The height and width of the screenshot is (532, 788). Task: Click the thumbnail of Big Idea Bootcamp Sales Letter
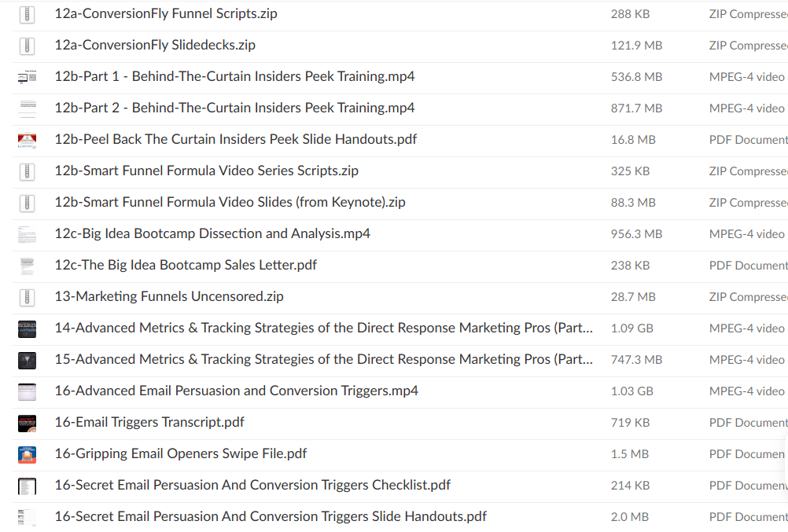pyautogui.click(x=28, y=266)
